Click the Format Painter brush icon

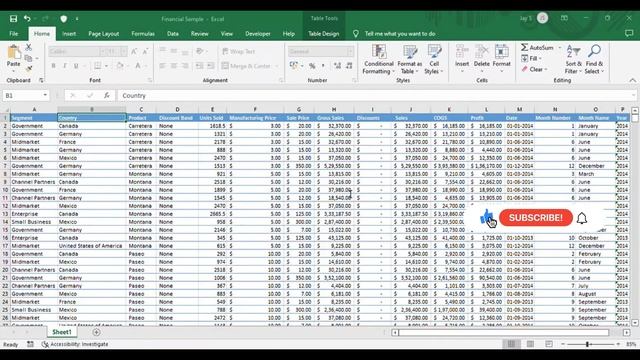[x=29, y=68]
